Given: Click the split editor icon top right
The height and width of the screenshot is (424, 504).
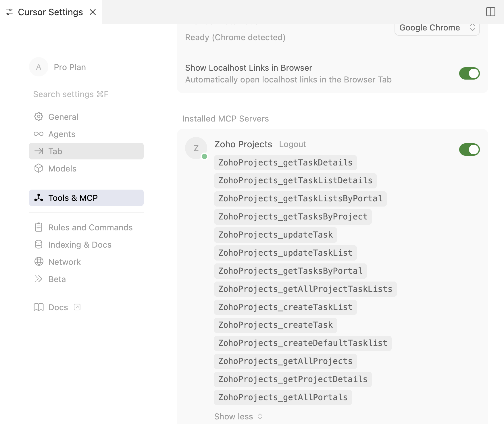Looking at the screenshot, I should [490, 12].
